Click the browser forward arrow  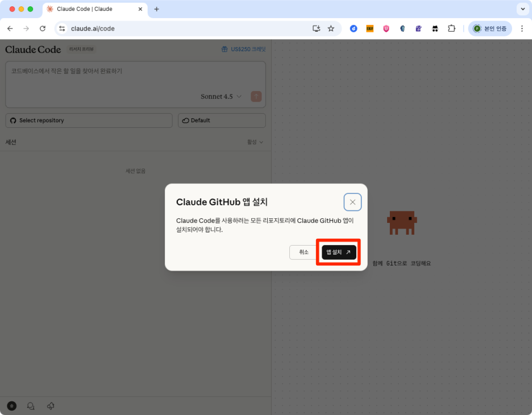pos(26,28)
